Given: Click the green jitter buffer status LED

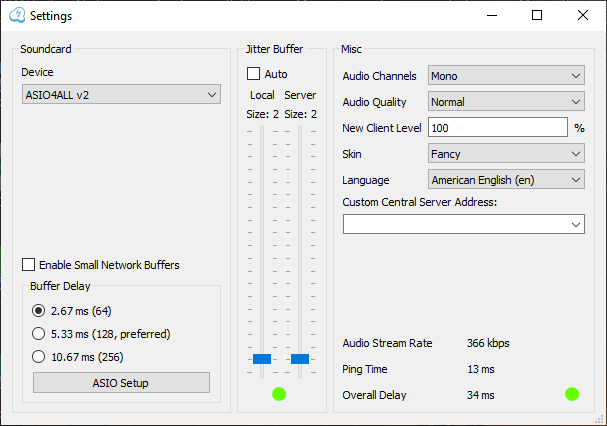Looking at the screenshot, I should [279, 394].
